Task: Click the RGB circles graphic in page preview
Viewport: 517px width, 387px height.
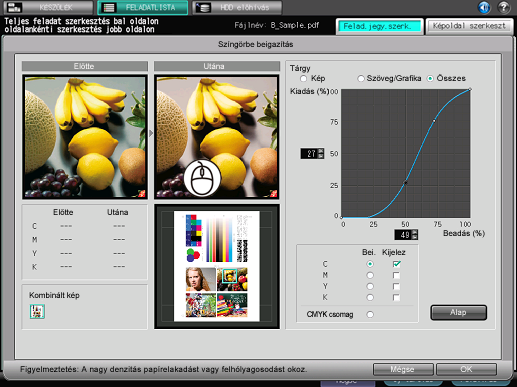Action: pyautogui.click(x=193, y=255)
